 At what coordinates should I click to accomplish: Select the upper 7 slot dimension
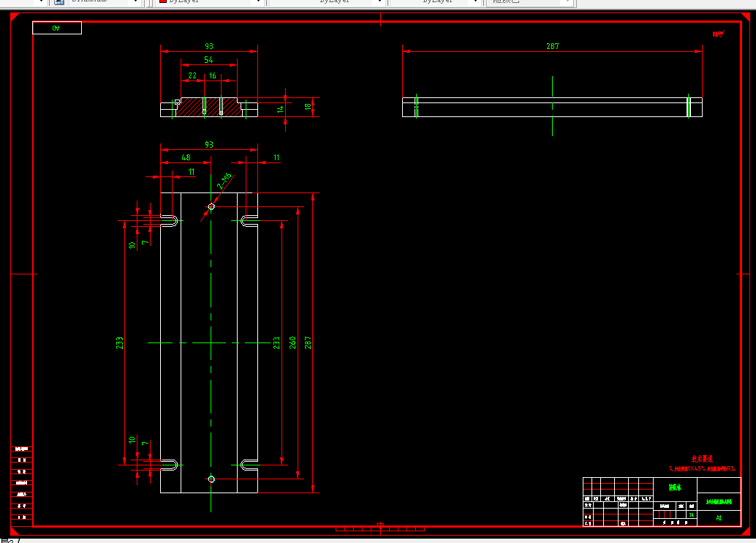coord(145,242)
